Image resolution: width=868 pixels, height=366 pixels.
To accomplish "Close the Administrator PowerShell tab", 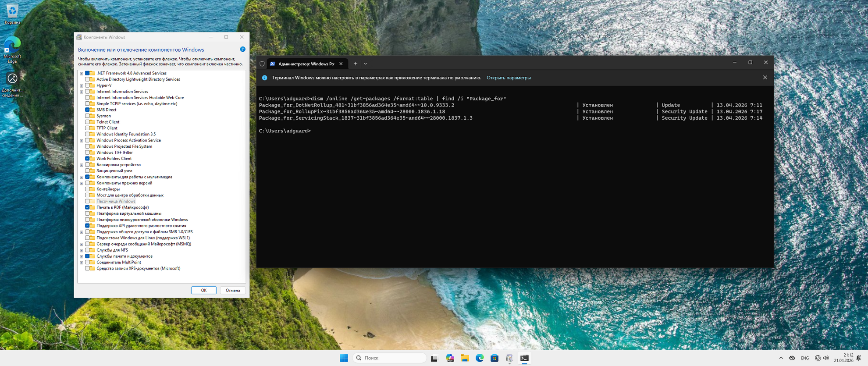I will coord(341,64).
